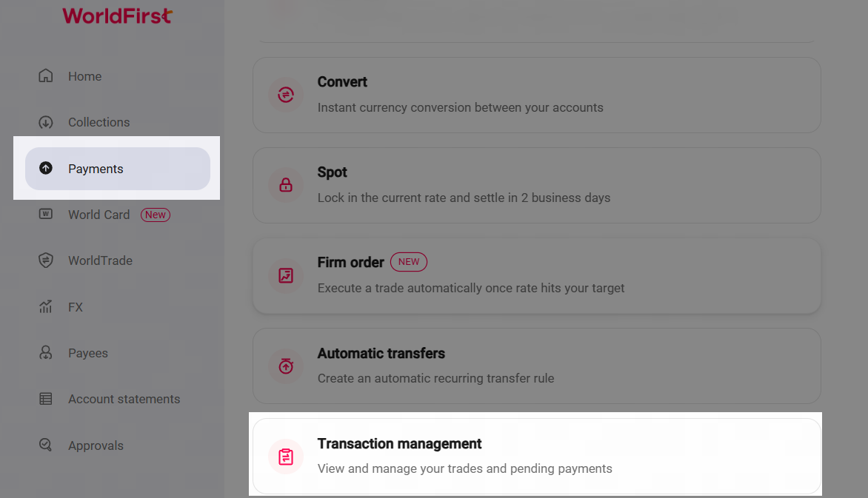868x498 pixels.
Task: Open the Collections menu item
Action: tap(99, 122)
